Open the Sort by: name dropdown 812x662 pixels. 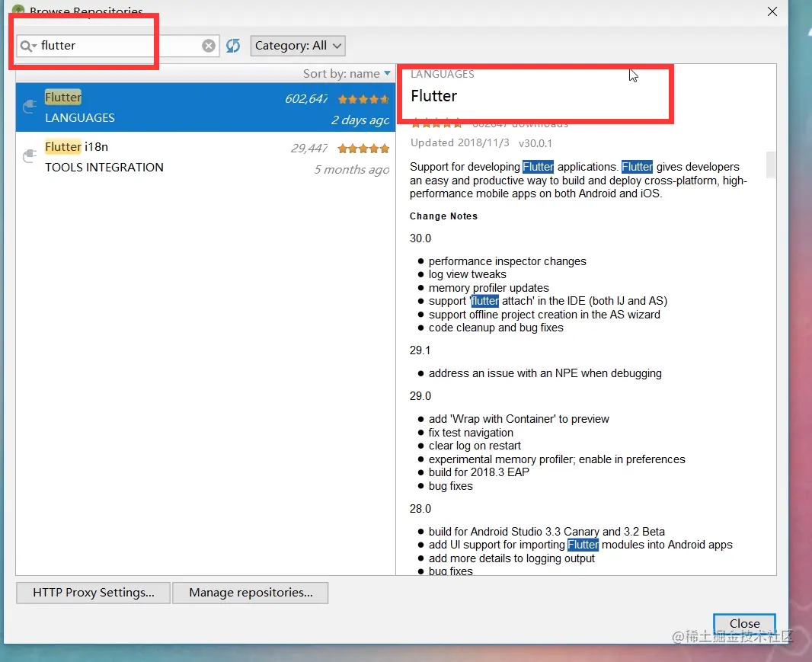[x=347, y=74]
